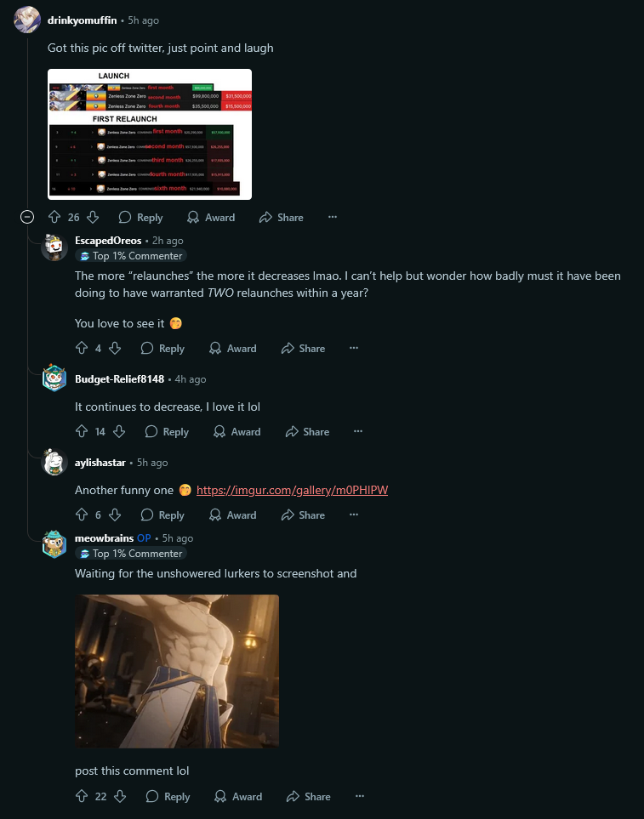Screen dimensions: 644x819
Task: Downvote drinkyomuffin's comment
Action: click(x=93, y=217)
